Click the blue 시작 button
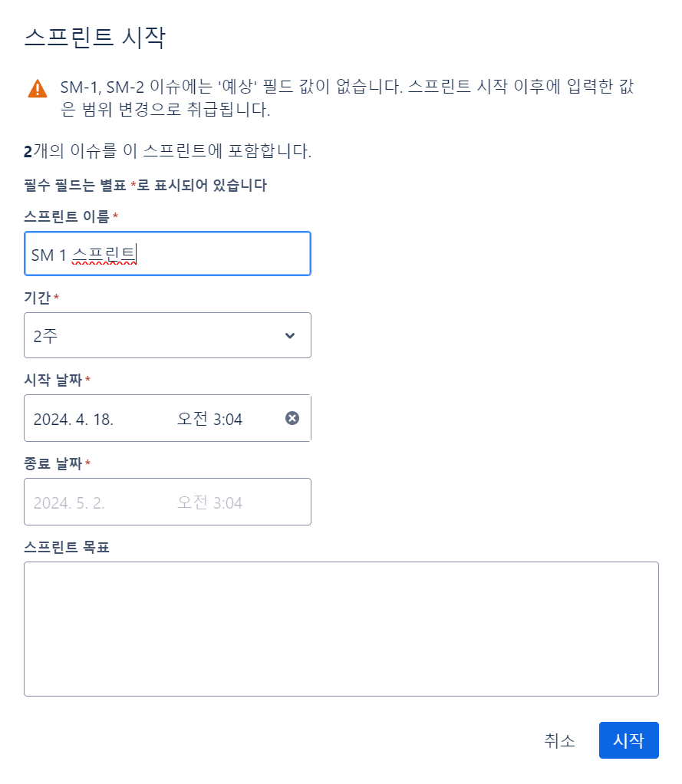Image resolution: width=682 pixels, height=784 pixels. 628,740
